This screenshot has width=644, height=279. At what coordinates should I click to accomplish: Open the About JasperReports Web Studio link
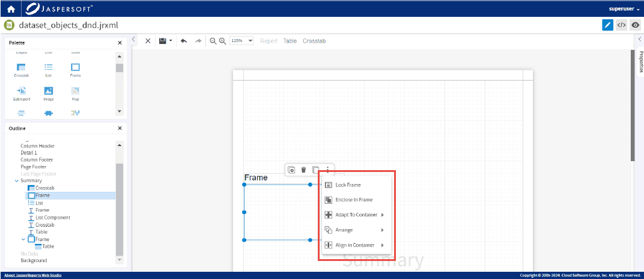point(32,275)
